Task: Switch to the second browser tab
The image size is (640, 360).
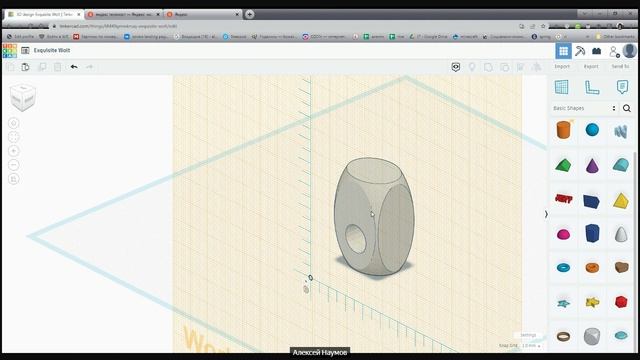Action: (124, 14)
